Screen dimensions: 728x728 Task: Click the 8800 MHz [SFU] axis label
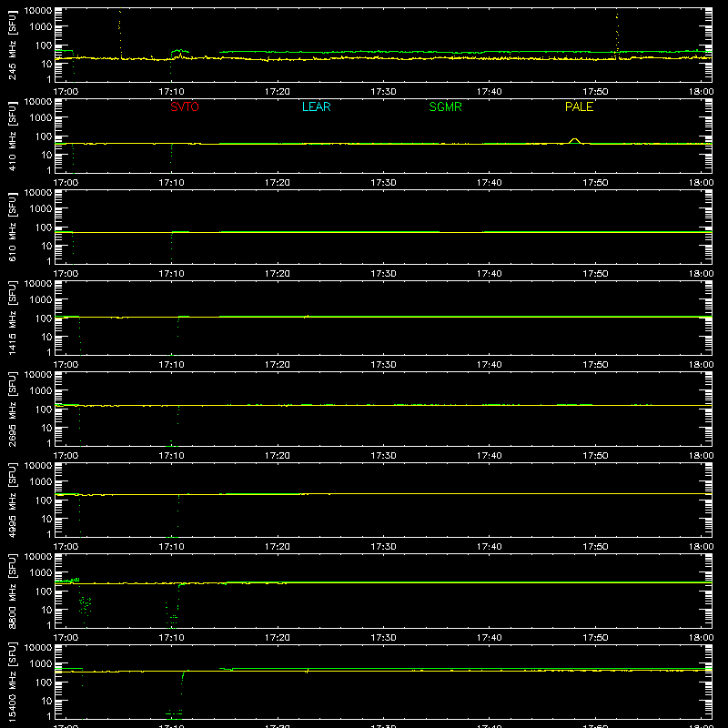coord(13,591)
